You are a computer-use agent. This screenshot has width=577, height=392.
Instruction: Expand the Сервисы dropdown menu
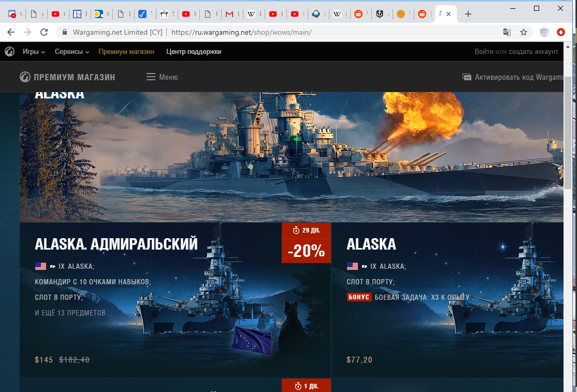pyautogui.click(x=72, y=52)
